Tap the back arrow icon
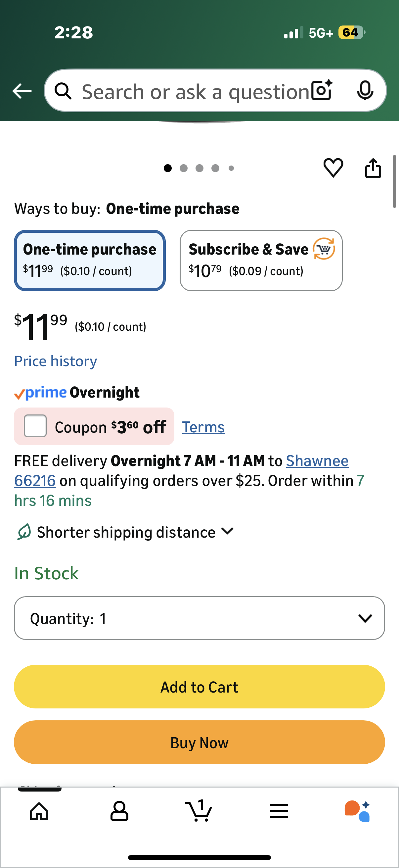The width and height of the screenshot is (399, 868). point(22,91)
